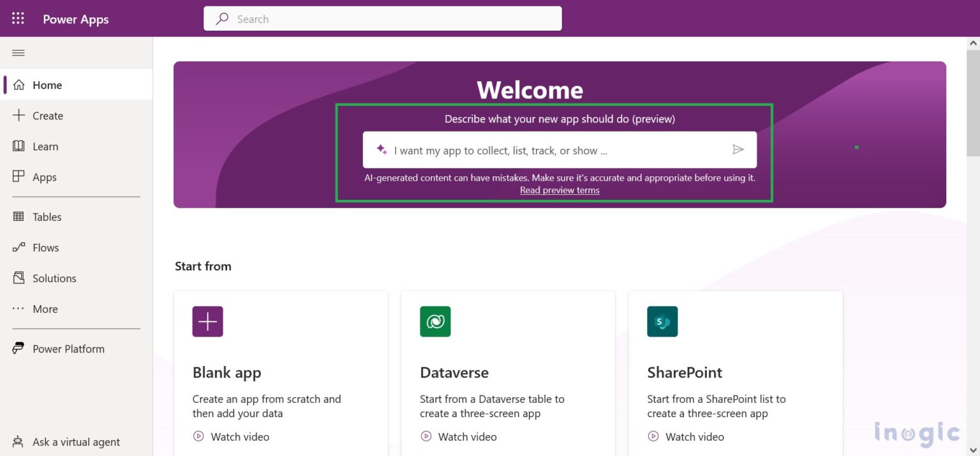Open the Create page from sidebar

(47, 116)
